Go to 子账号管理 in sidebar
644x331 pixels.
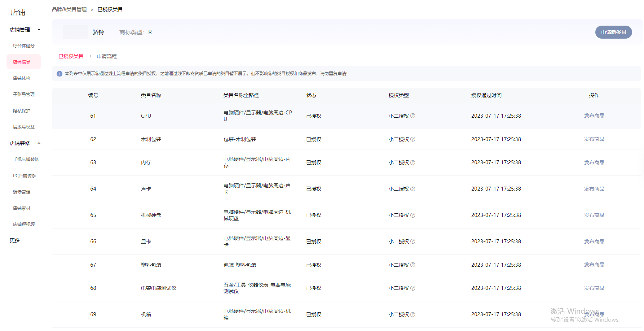click(24, 95)
